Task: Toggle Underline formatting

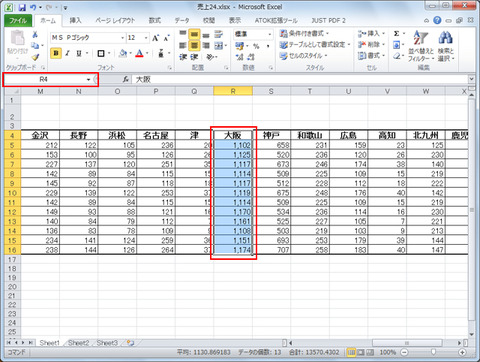Action: (x=79, y=53)
